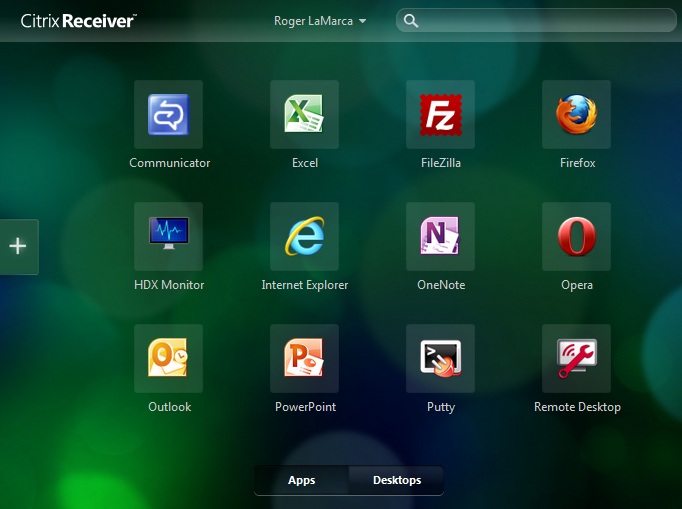The image size is (682, 509).
Task: Open the Firefox browser icon
Action: tap(576, 115)
